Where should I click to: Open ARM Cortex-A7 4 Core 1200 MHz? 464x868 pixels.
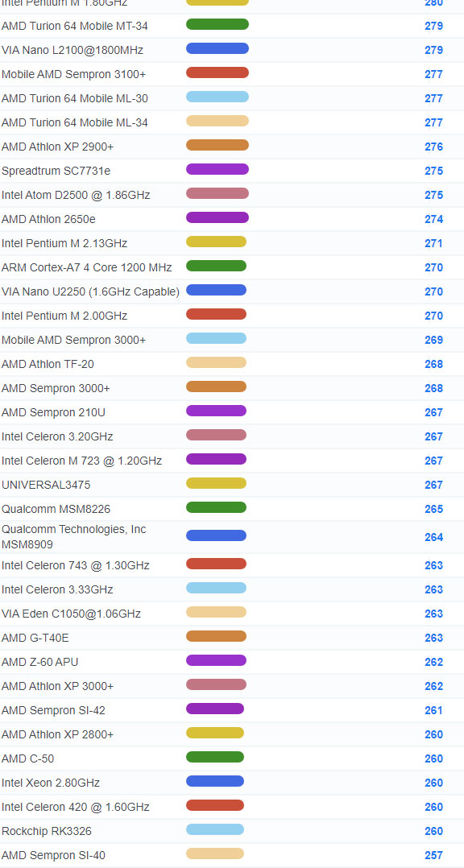coord(87,267)
